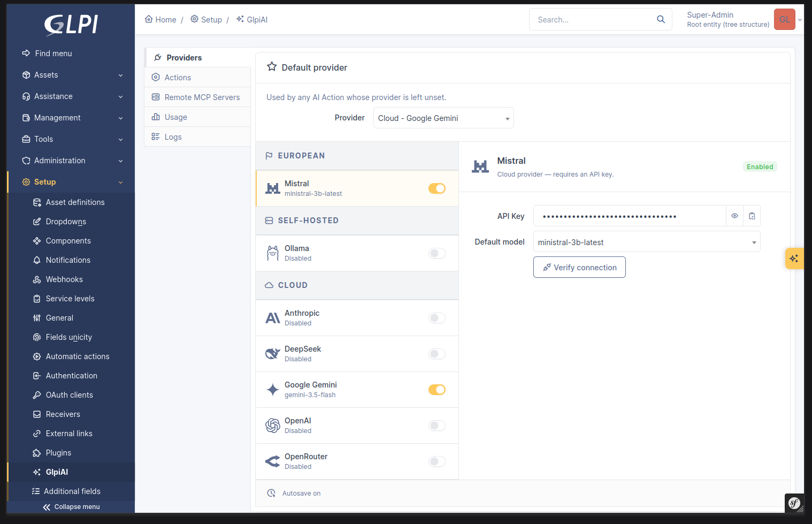The width and height of the screenshot is (812, 524).
Task: Collapse the Setup menu
Action: click(x=72, y=182)
